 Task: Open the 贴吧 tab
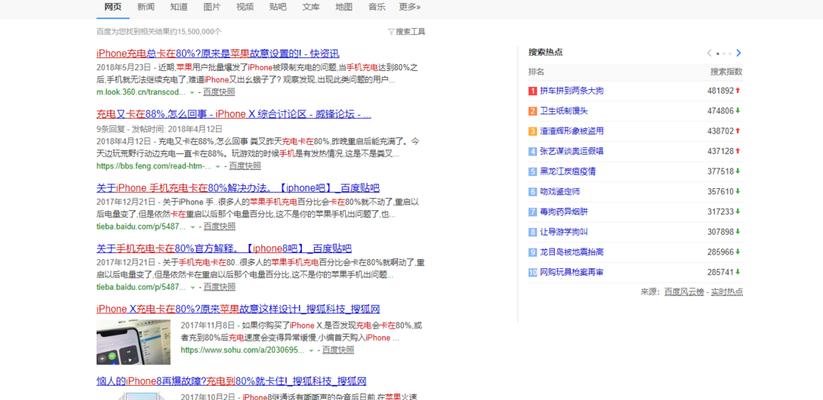pyautogui.click(x=278, y=7)
